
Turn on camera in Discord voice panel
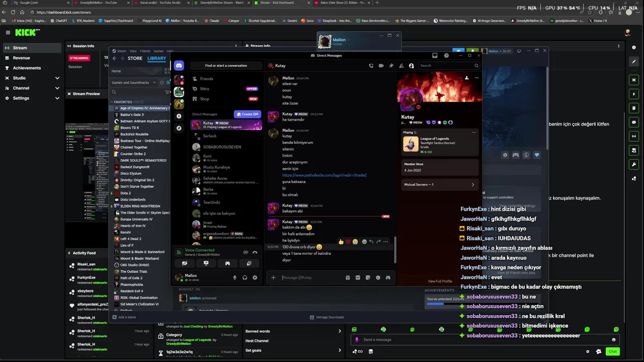coord(185,263)
